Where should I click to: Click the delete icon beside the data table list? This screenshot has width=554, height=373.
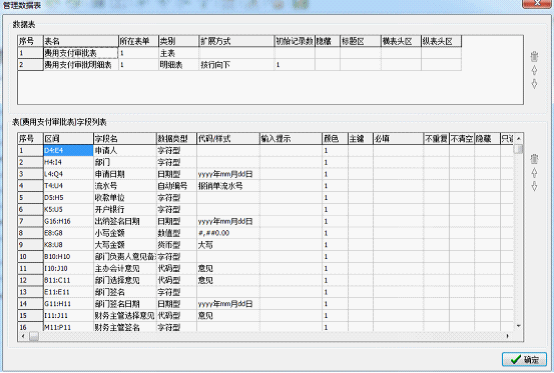tap(534, 56)
